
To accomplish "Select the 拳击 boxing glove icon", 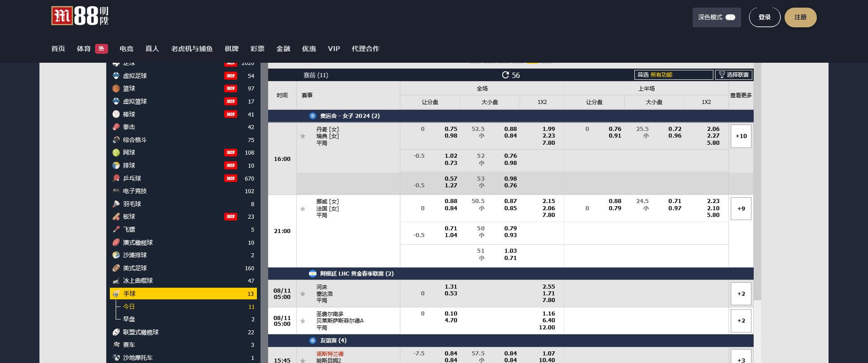I will [x=116, y=127].
